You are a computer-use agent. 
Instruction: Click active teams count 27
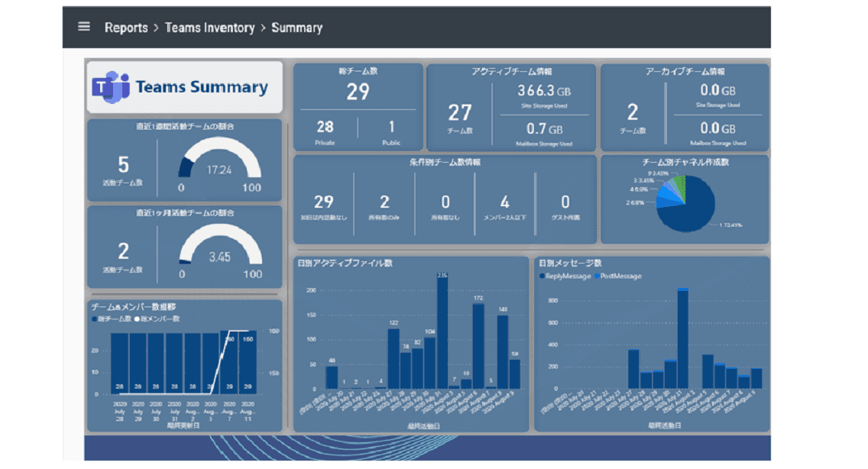(x=460, y=113)
